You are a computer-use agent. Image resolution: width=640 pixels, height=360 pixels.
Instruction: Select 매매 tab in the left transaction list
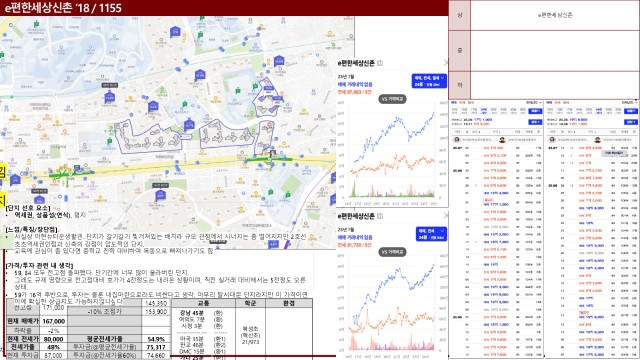[x=454, y=103]
